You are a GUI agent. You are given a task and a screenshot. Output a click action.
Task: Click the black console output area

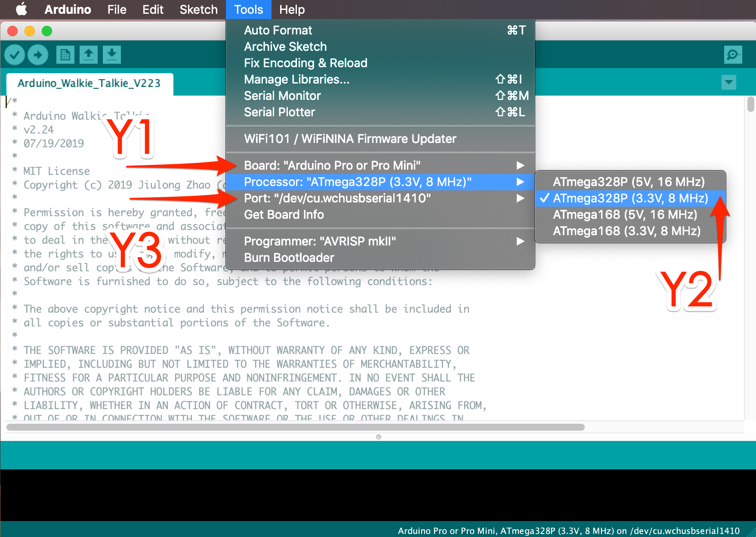pyautogui.click(x=378, y=495)
